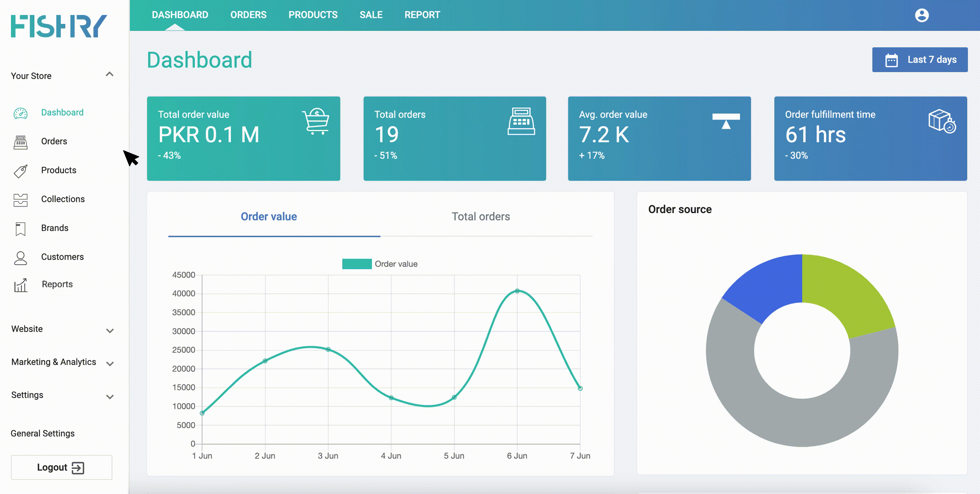Image resolution: width=980 pixels, height=494 pixels.
Task: Click the Orders cash register sidebar icon
Action: 21,142
